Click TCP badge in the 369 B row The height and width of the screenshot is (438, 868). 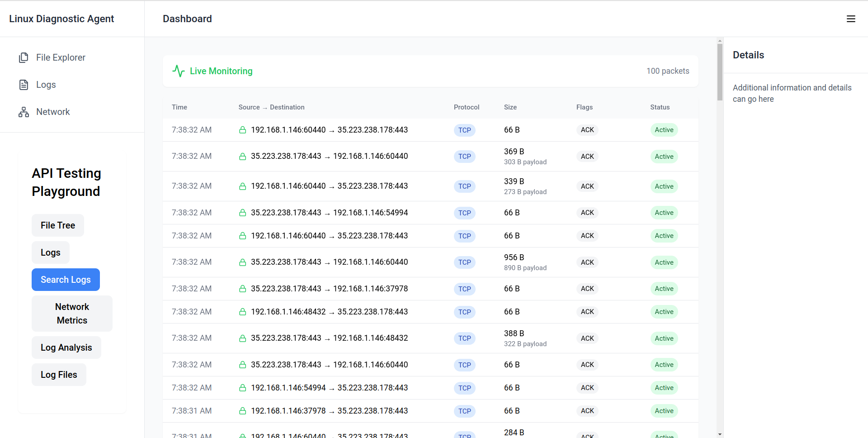[x=465, y=157]
